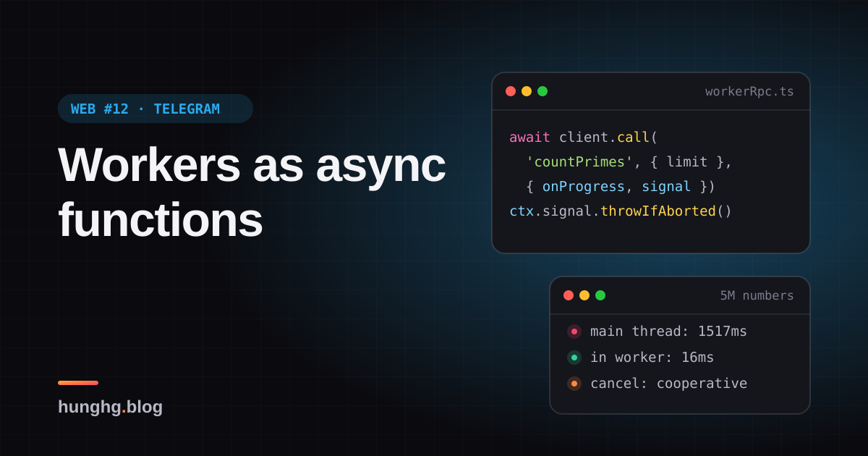Click the cancel: cooperative row
Viewport: 868px width, 456px height.
[x=657, y=384]
